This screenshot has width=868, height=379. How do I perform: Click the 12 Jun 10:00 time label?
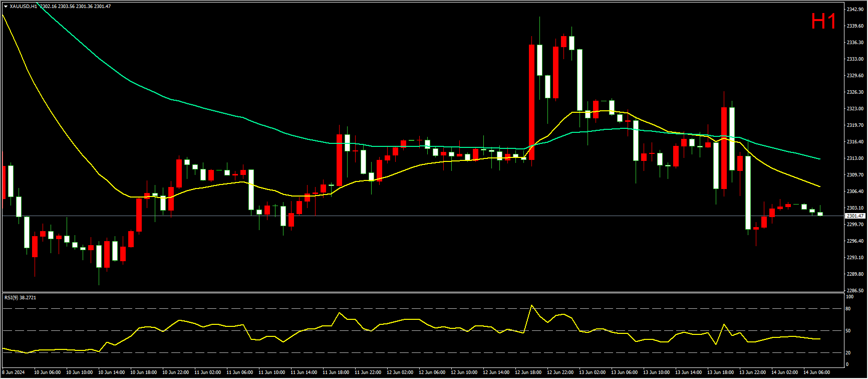[x=464, y=372]
